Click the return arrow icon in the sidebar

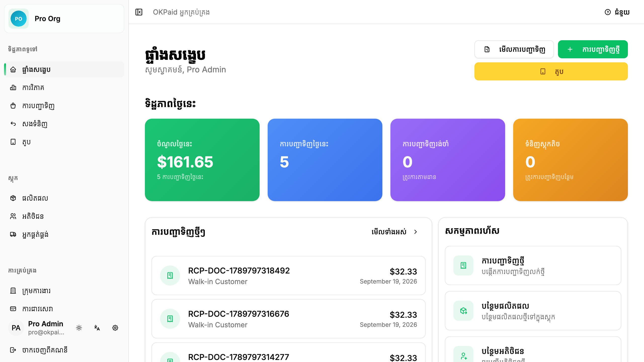click(13, 124)
